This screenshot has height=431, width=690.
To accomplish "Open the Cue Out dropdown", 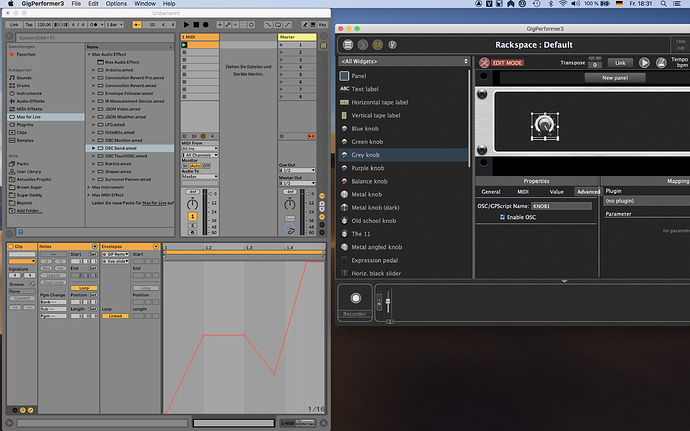I will tap(297, 170).
